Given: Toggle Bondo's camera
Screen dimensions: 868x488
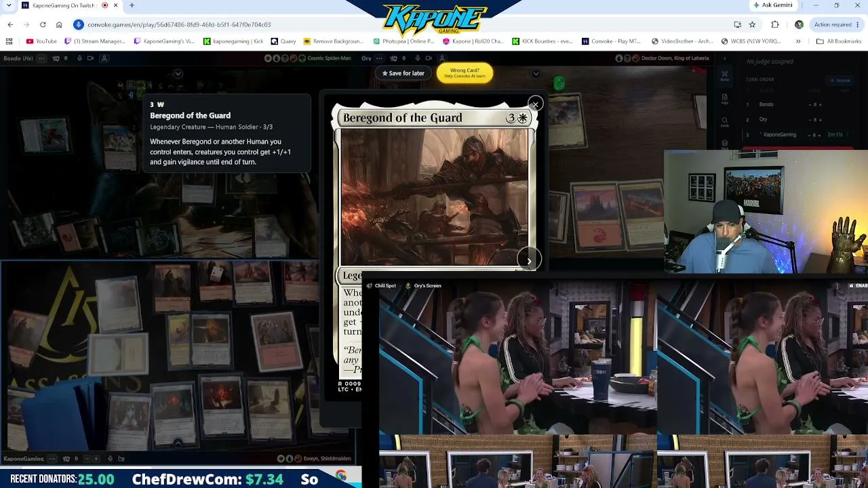Looking at the screenshot, I should coord(91,58).
